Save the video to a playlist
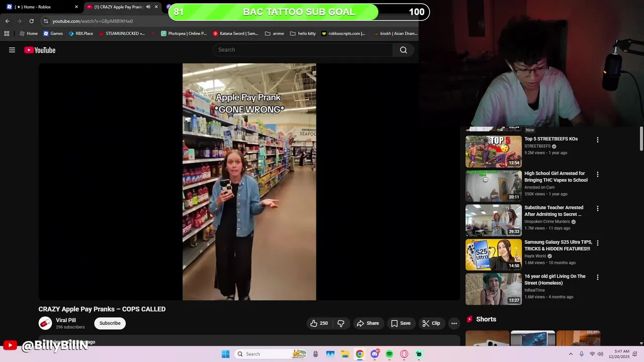This screenshot has height=362, width=644. (x=400, y=323)
